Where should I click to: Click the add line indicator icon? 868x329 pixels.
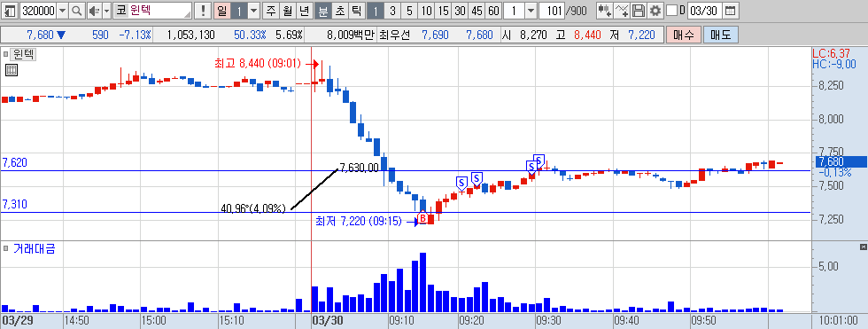622,11
